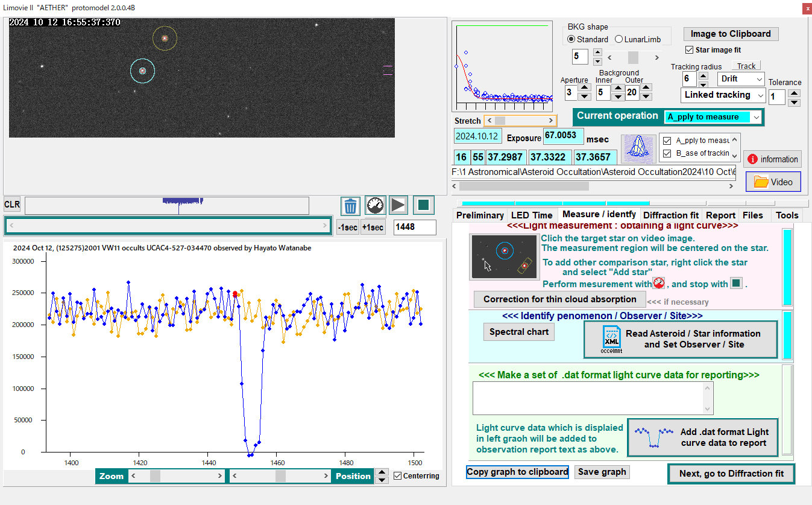The image size is (812, 505).
Task: Click Read Asteroid / Star information XML button
Action: click(681, 339)
